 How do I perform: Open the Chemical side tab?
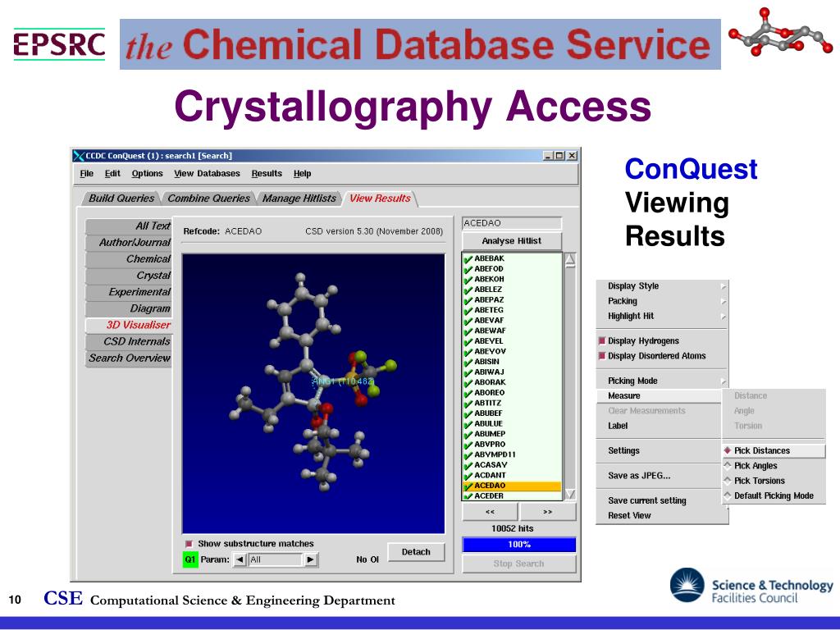(x=129, y=259)
